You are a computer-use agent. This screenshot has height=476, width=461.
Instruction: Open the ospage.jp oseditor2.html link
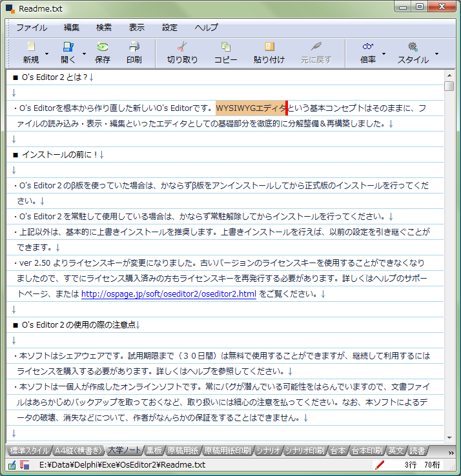pos(169,294)
